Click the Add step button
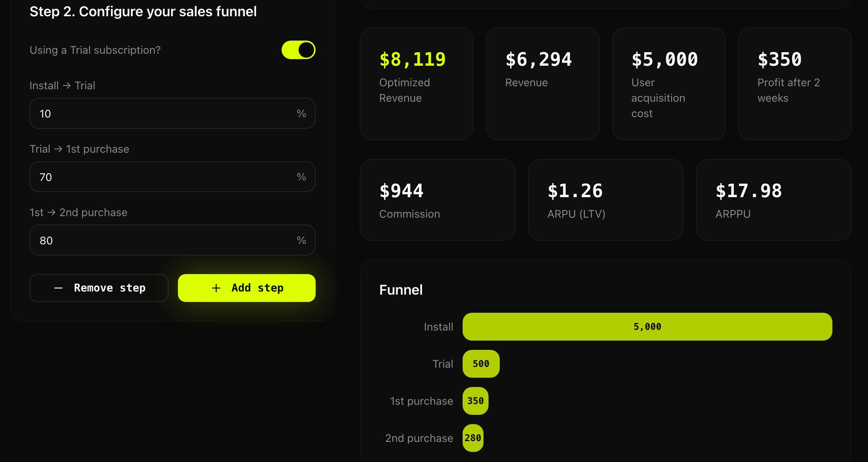Screen dimensions: 868x462 [x=246, y=288]
